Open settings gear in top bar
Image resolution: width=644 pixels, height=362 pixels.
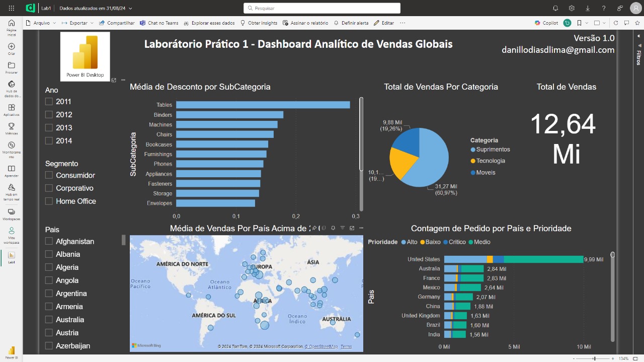572,8
